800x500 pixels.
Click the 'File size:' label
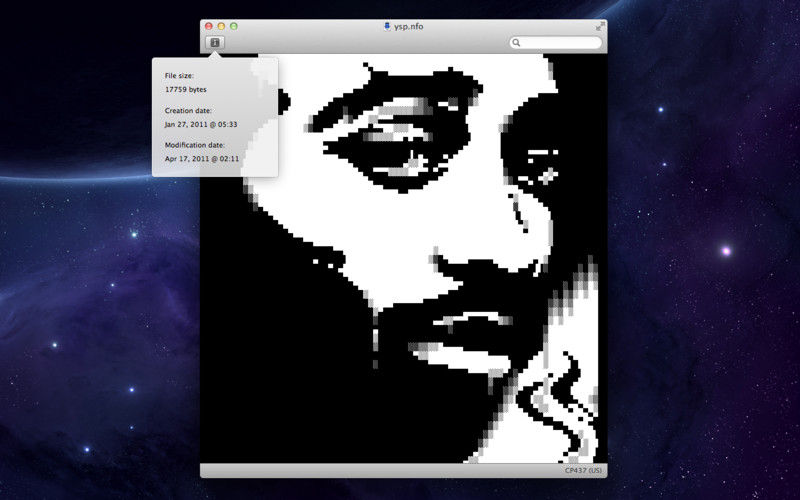(x=179, y=76)
